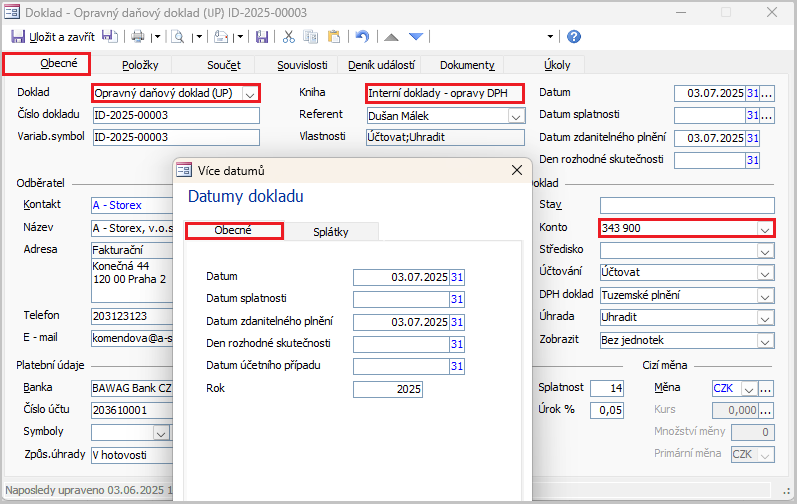Click the print icon in toolbar
The height and width of the screenshot is (504, 797).
pyautogui.click(x=138, y=37)
